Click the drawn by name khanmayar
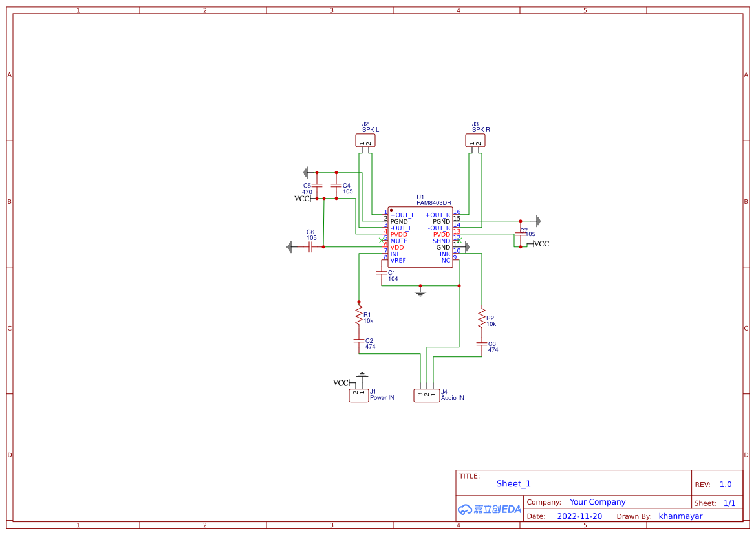 (x=680, y=516)
